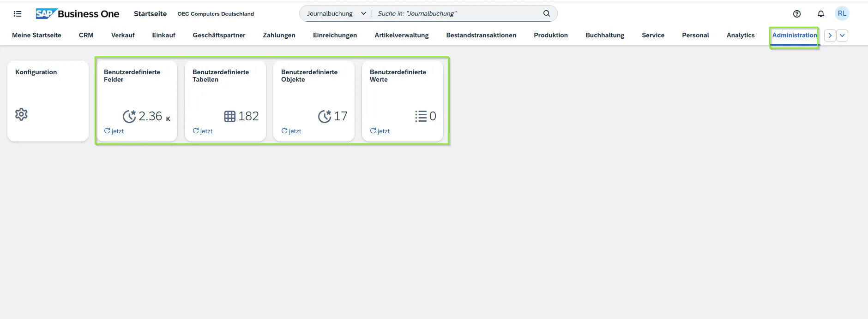This screenshot has height=319, width=868.
Task: Open the Benutzerdefinierte Werte tile
Action: pos(403,100)
